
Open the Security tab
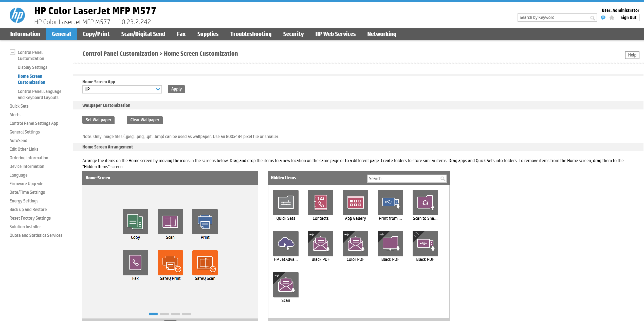[x=293, y=34]
